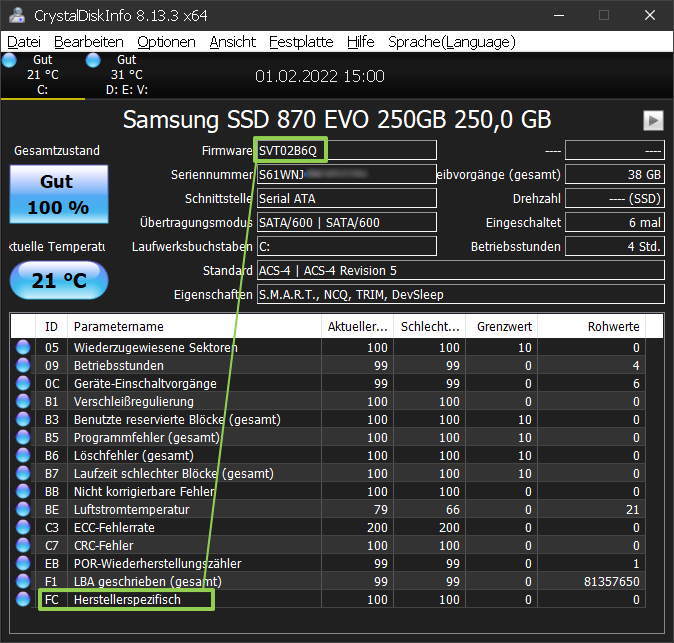Click status orb for POR-Wiederherstellungszähler

tap(23, 563)
